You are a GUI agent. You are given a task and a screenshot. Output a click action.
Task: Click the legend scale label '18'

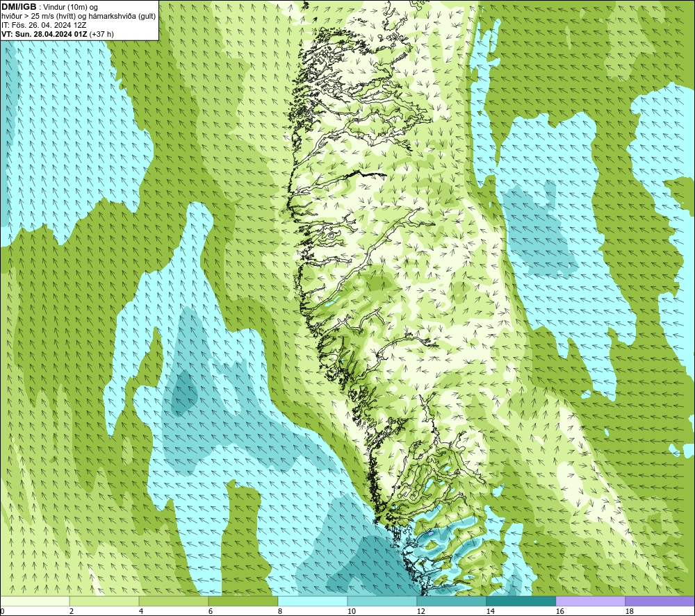[x=629, y=611]
